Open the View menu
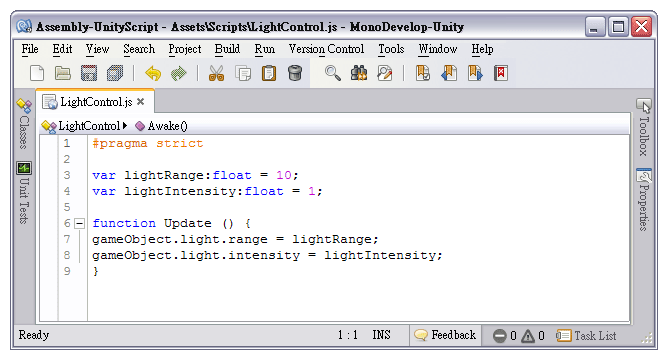668x360 pixels. coord(97,49)
